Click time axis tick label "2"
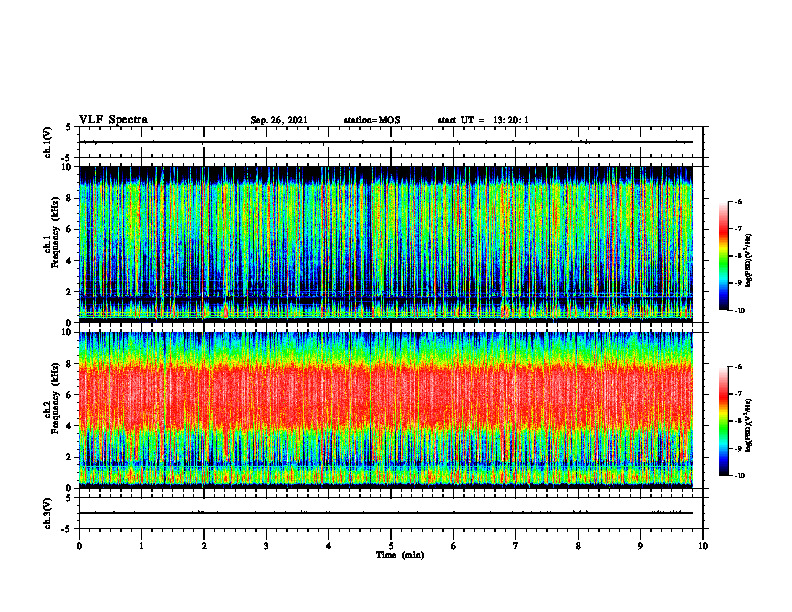Screen dimensions: 792x612 click(204, 546)
